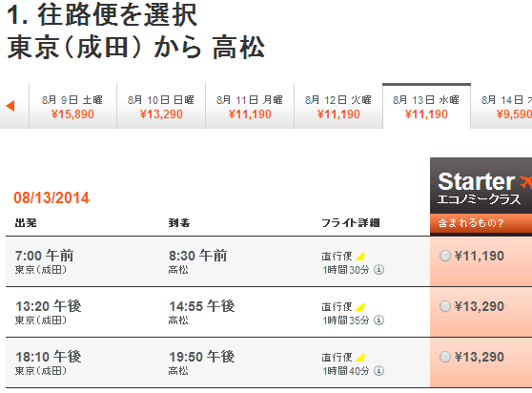Click yellow direct-flight icon on 7:00 flight

point(360,257)
